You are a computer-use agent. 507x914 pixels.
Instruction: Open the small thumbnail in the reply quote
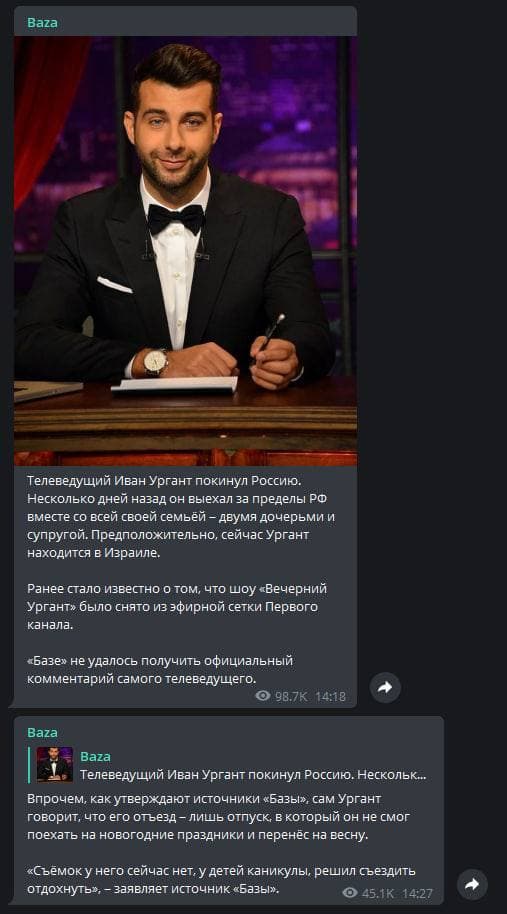tap(55, 764)
